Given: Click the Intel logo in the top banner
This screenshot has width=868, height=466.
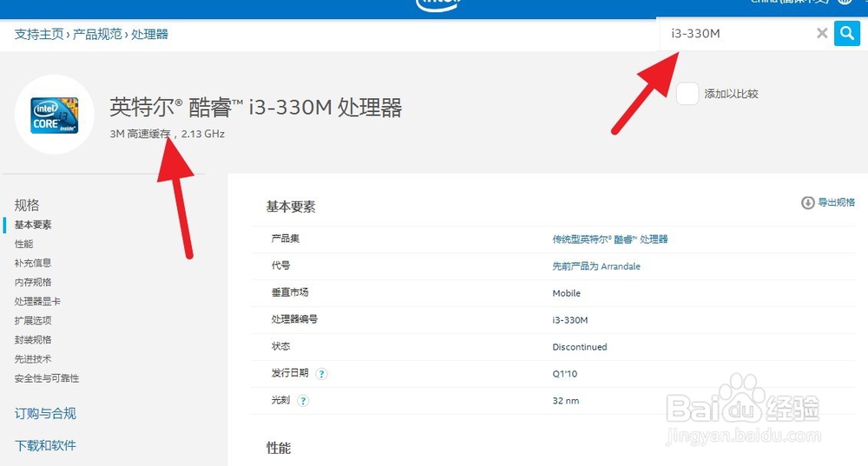Looking at the screenshot, I should coord(438,5).
